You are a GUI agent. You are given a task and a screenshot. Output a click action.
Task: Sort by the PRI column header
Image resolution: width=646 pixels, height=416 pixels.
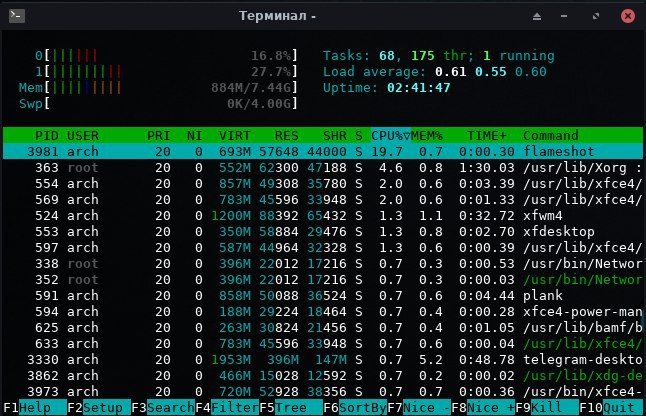tap(159, 136)
